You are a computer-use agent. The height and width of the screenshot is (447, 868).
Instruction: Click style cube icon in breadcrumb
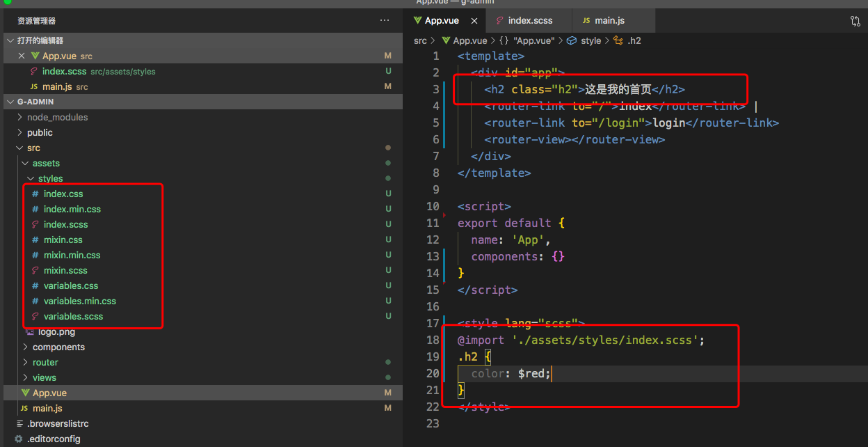point(572,40)
